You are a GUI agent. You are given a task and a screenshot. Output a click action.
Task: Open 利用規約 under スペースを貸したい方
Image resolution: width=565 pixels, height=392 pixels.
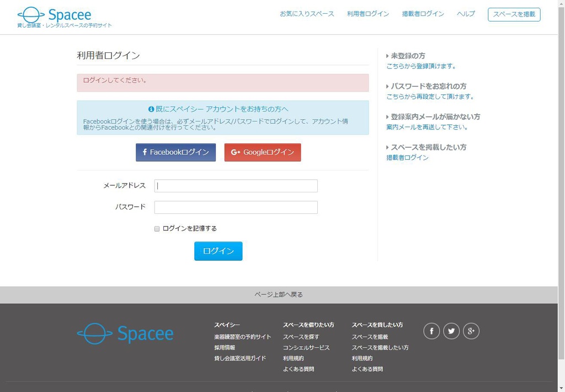(362, 358)
